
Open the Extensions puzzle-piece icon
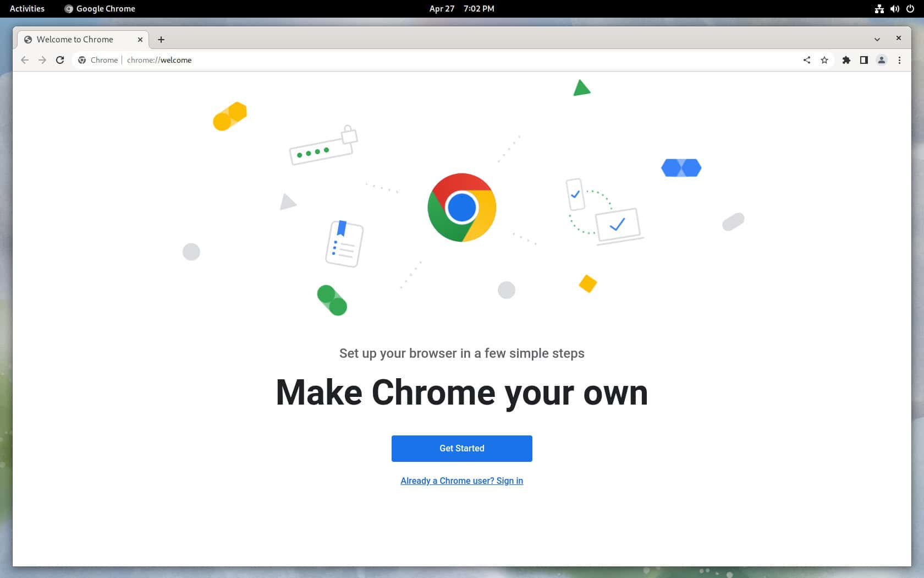point(846,60)
